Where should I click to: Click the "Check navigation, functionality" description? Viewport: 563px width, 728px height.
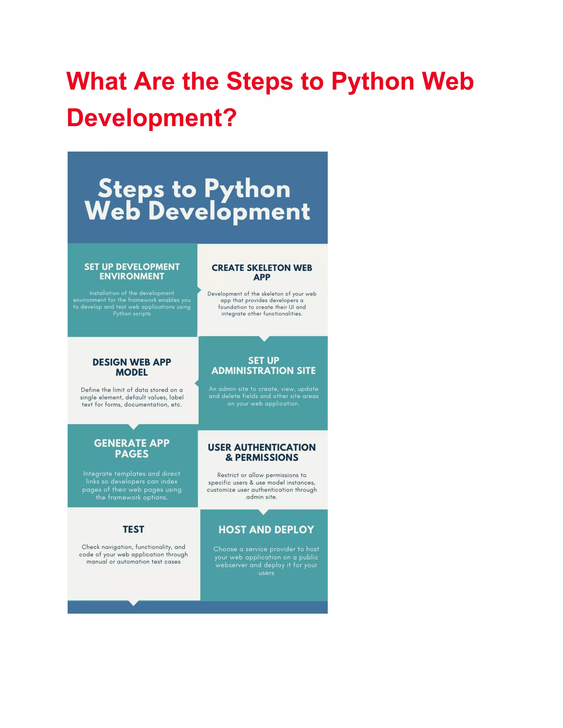133,554
